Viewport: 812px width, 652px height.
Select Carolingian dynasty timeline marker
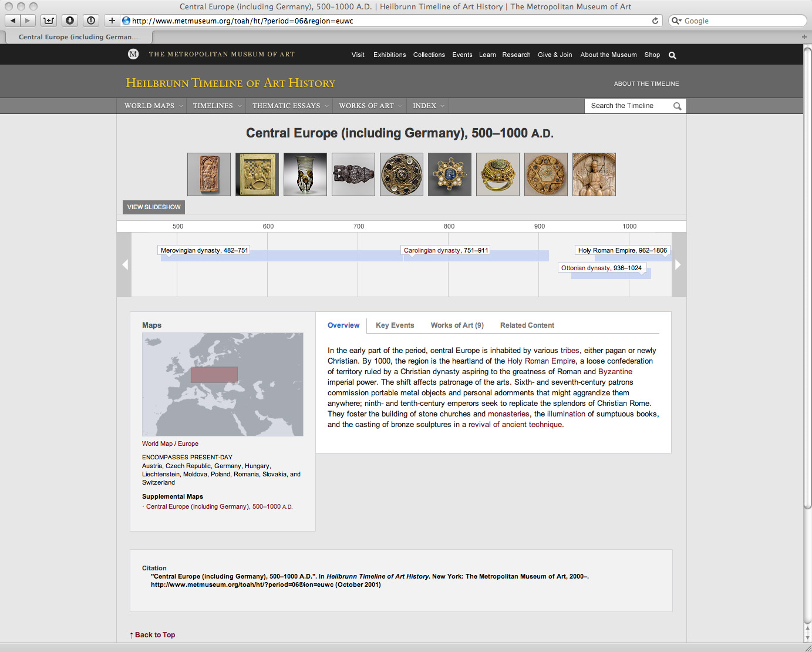pyautogui.click(x=446, y=250)
